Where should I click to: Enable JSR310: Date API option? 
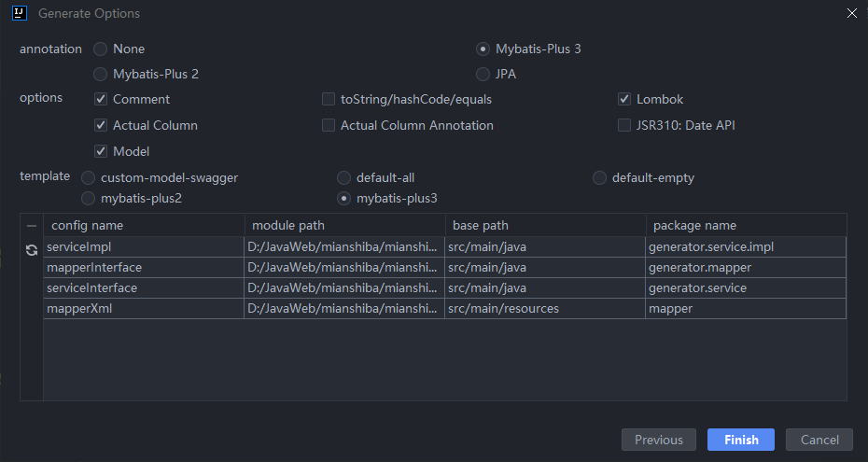[623, 125]
